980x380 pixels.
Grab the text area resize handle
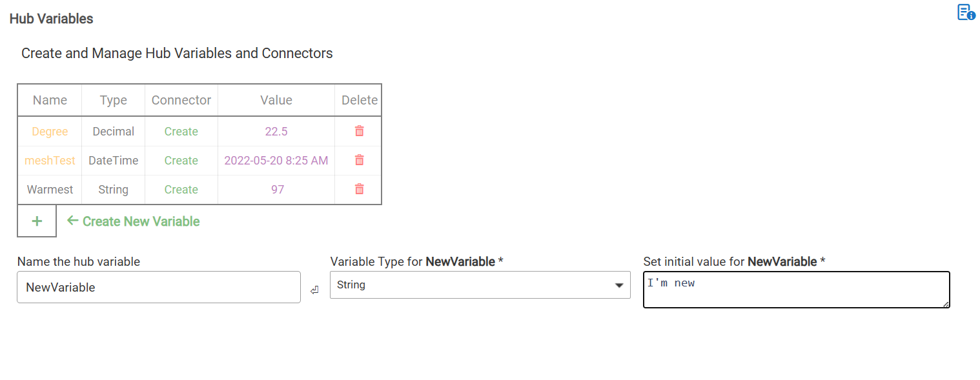[946, 305]
